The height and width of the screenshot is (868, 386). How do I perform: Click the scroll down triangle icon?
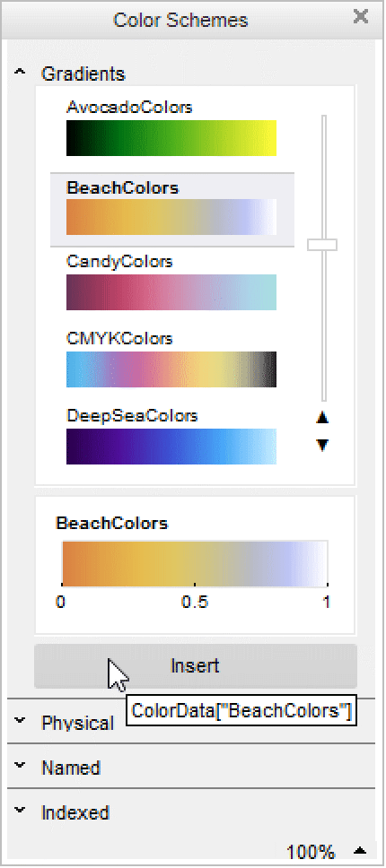coord(322,446)
